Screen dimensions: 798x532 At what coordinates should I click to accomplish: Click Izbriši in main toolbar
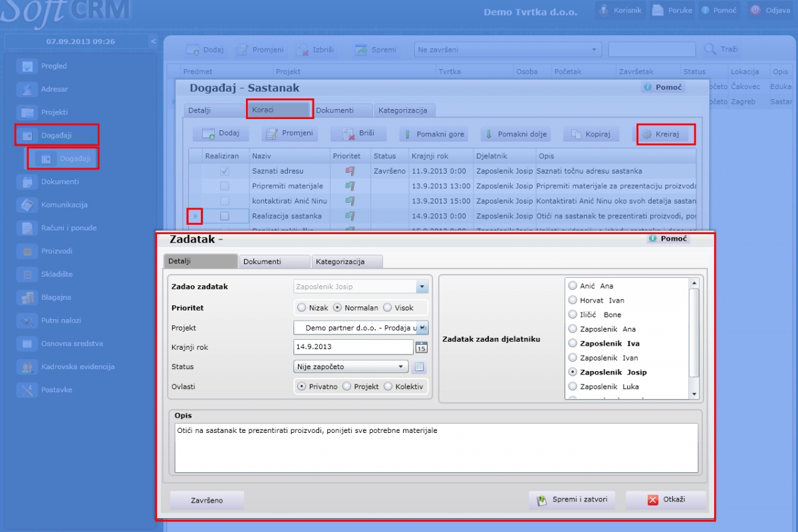(x=315, y=50)
